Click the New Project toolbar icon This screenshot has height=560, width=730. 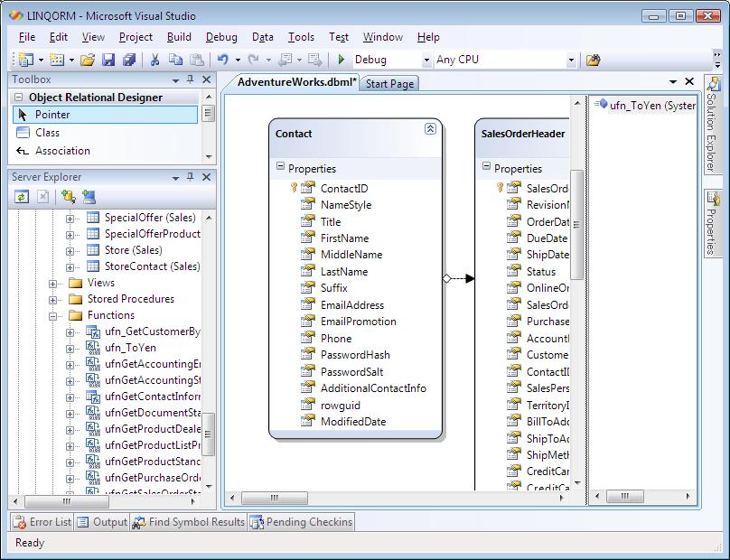[25, 60]
